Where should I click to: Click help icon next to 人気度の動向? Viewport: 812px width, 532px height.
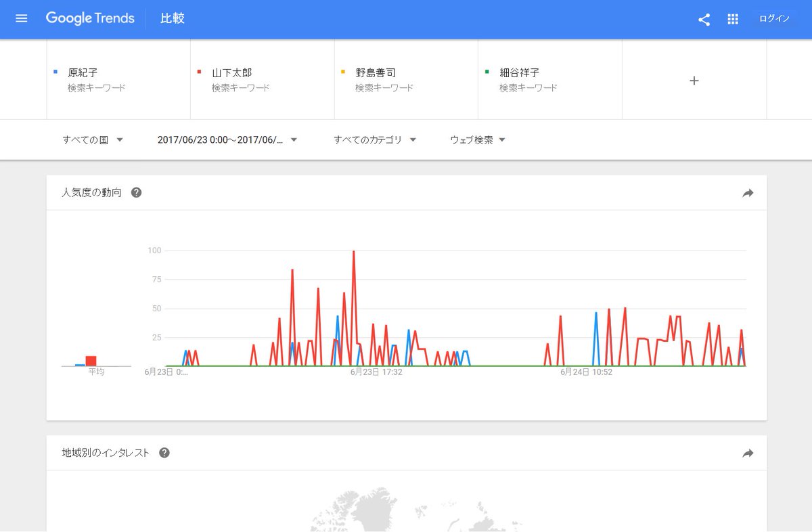click(x=136, y=193)
